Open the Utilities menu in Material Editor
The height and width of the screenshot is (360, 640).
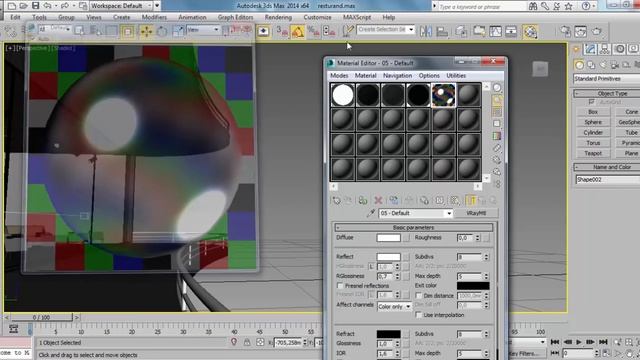pyautogui.click(x=456, y=76)
